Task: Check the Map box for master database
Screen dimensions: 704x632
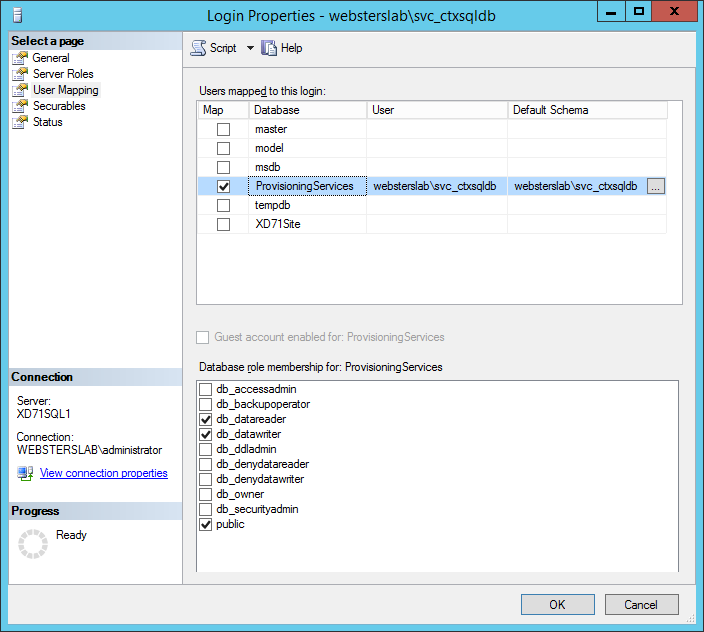Action: tap(223, 129)
